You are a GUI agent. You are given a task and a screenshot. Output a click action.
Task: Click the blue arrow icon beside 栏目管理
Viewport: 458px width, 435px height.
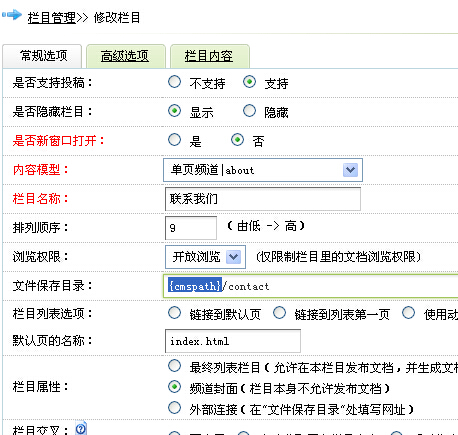click(12, 15)
